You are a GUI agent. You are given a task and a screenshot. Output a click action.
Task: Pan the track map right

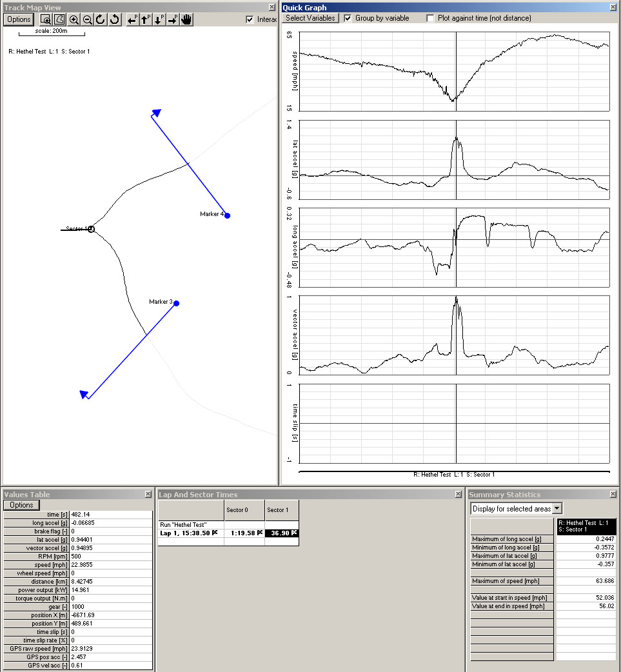click(x=173, y=19)
